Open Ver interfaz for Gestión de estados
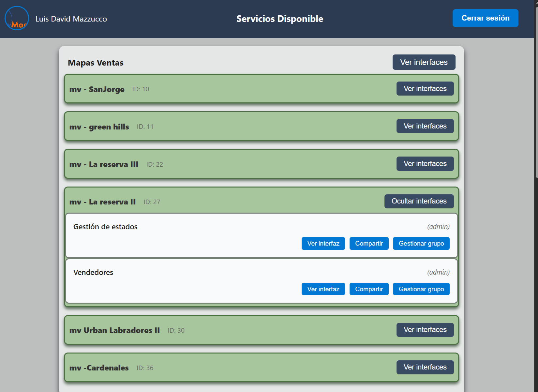The height and width of the screenshot is (392, 538). coord(323,244)
